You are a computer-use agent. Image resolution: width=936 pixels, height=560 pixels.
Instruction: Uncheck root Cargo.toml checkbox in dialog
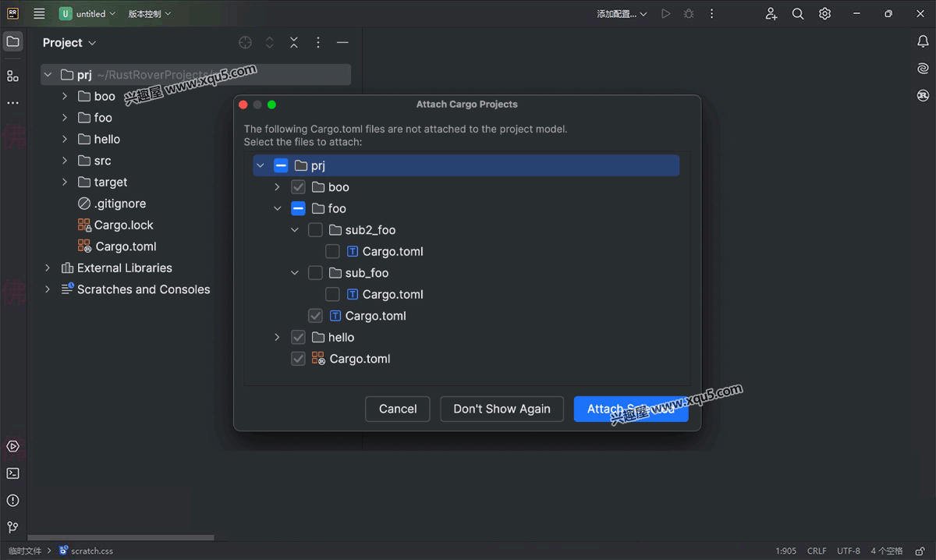[298, 359]
